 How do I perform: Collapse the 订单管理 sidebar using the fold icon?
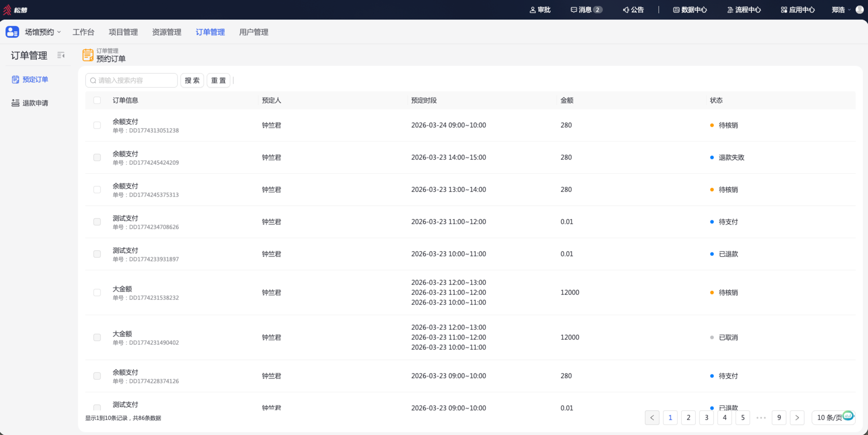coord(61,55)
